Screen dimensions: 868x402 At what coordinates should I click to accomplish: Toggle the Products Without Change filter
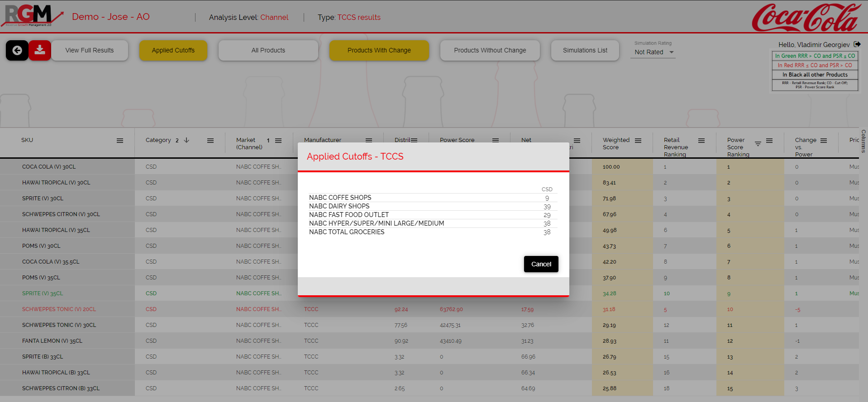(x=490, y=50)
